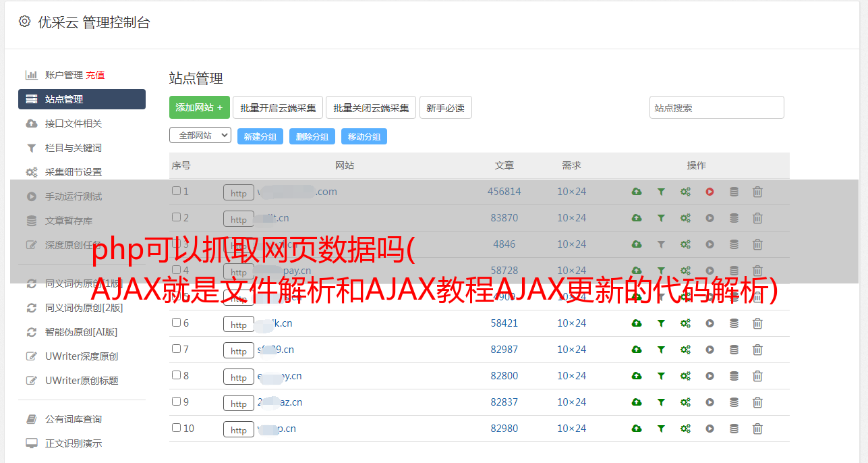The width and height of the screenshot is (868, 463).
Task: Click the cloud upload icon in row 1
Action: 637,192
